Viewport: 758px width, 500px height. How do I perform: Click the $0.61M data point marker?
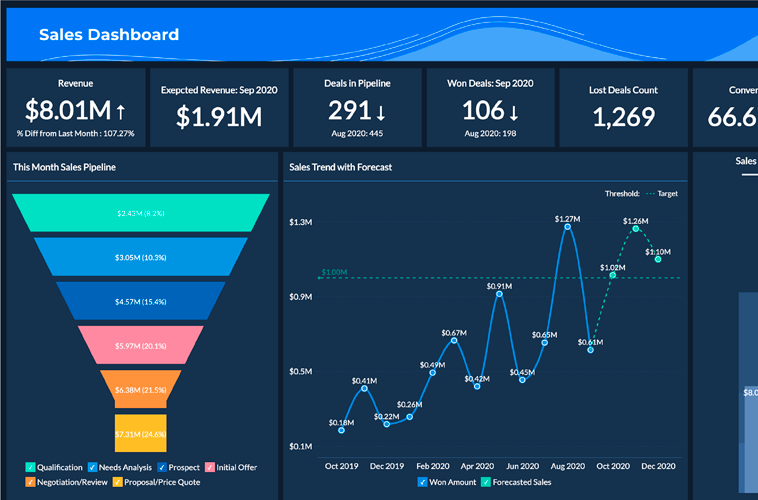coord(591,350)
